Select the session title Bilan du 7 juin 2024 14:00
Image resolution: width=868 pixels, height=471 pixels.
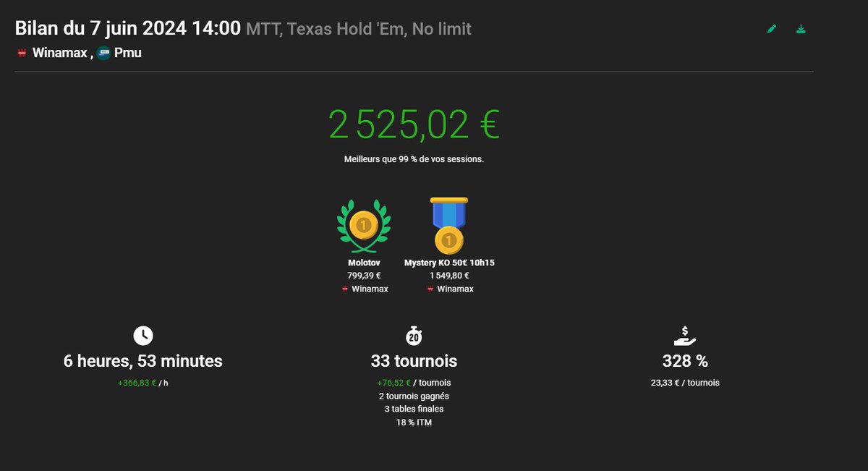pyautogui.click(x=128, y=29)
